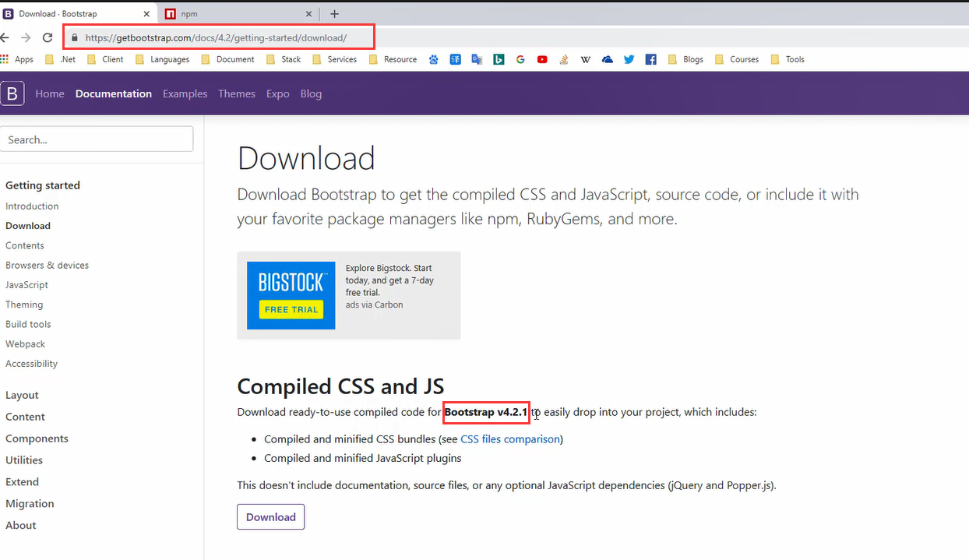Screen dimensions: 969x560
Task: Open the Resource bookmarks folder
Action: pyautogui.click(x=393, y=59)
